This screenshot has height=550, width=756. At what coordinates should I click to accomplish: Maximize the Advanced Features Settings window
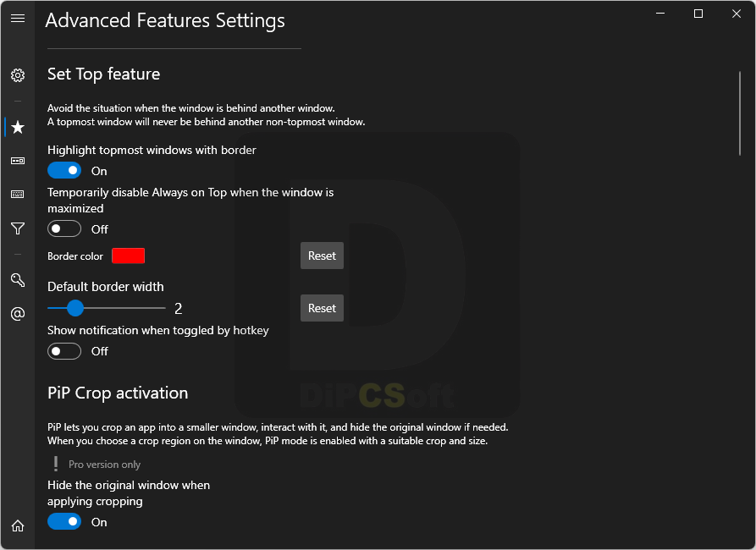(698, 14)
